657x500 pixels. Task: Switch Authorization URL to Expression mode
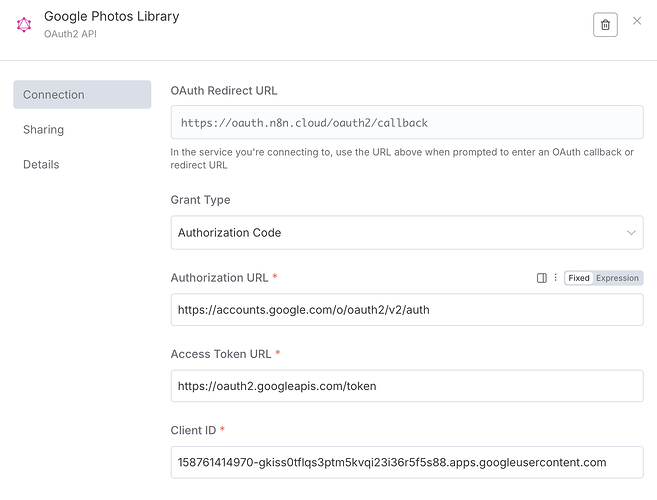tap(617, 278)
